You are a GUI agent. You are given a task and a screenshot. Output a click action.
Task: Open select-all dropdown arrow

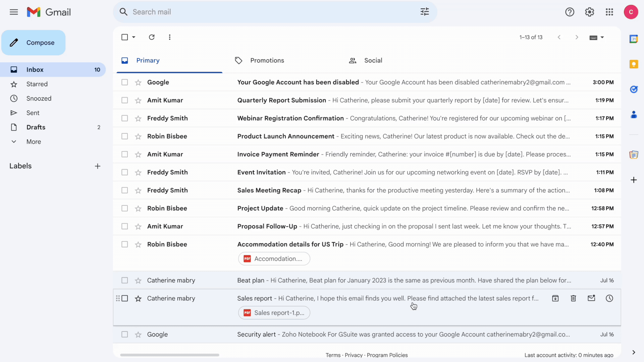(x=134, y=37)
